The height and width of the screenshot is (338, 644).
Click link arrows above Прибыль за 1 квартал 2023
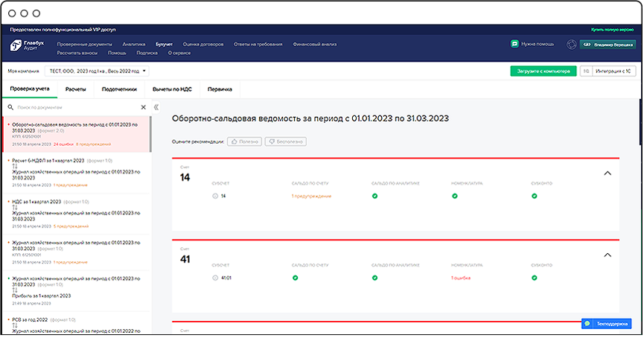[x=15, y=290]
